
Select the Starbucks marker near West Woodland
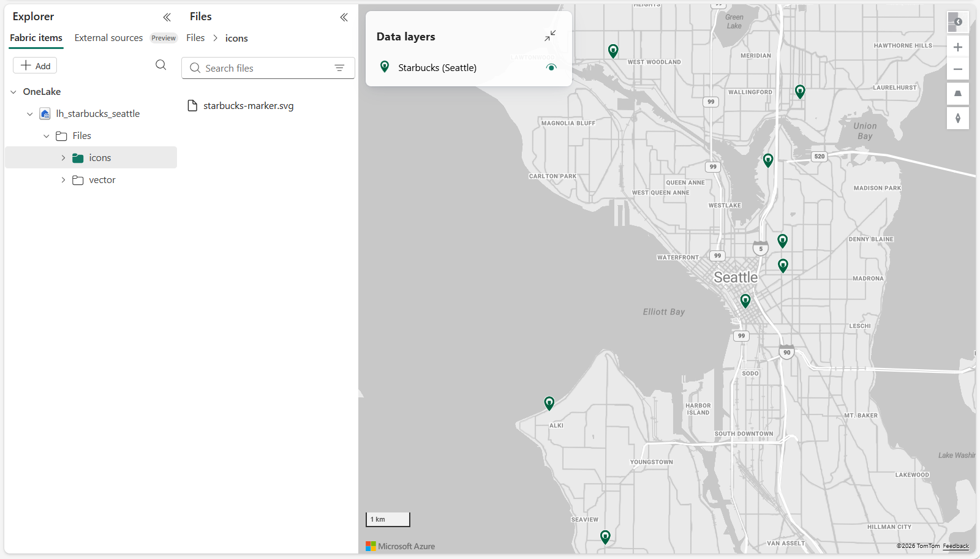613,51
